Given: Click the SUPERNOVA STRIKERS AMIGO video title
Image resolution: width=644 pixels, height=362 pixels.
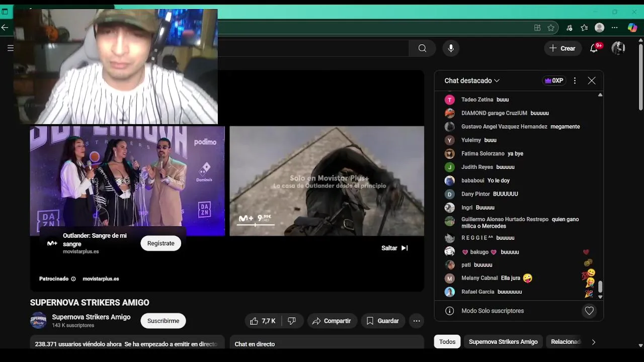Looking at the screenshot, I should tap(90, 303).
